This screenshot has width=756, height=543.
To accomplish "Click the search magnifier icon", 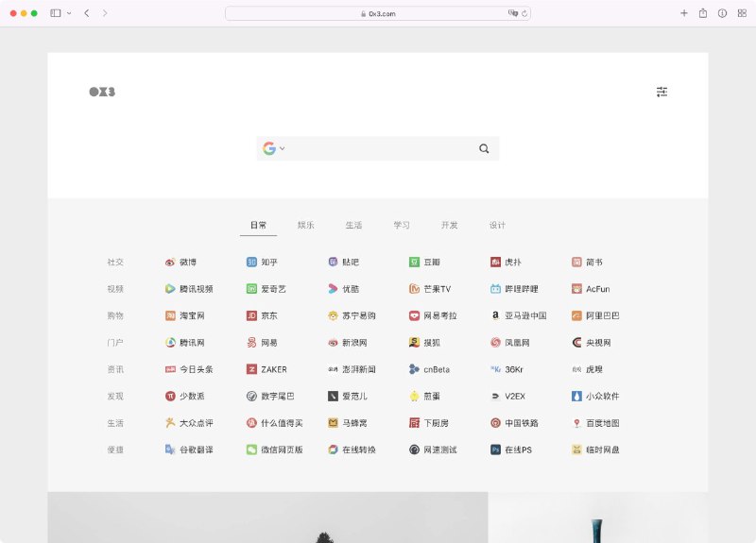I will coord(484,148).
